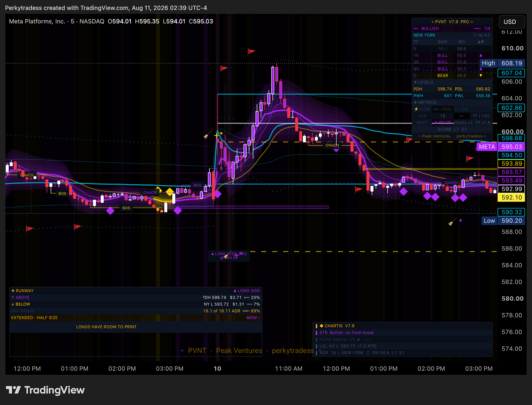Click the yellow cross marker at the session open
Screen dimensions: 532x405
[x=216, y=136]
